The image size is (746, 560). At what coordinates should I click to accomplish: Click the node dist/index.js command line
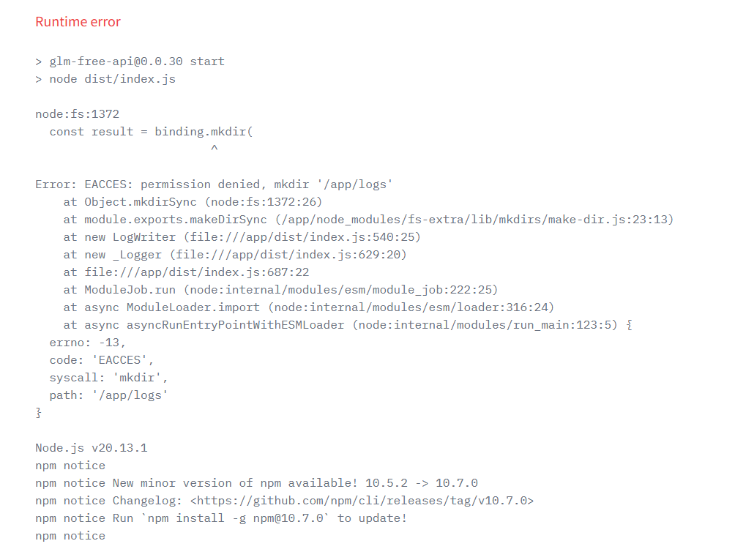tap(105, 79)
